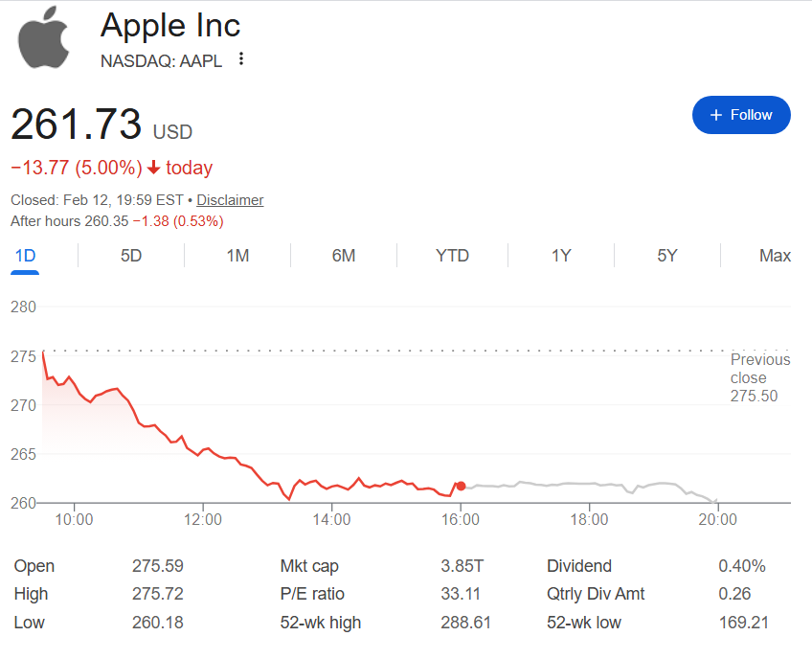Image resolution: width=812 pixels, height=659 pixels.
Task: Switch to the YTD chart view
Action: point(452,256)
